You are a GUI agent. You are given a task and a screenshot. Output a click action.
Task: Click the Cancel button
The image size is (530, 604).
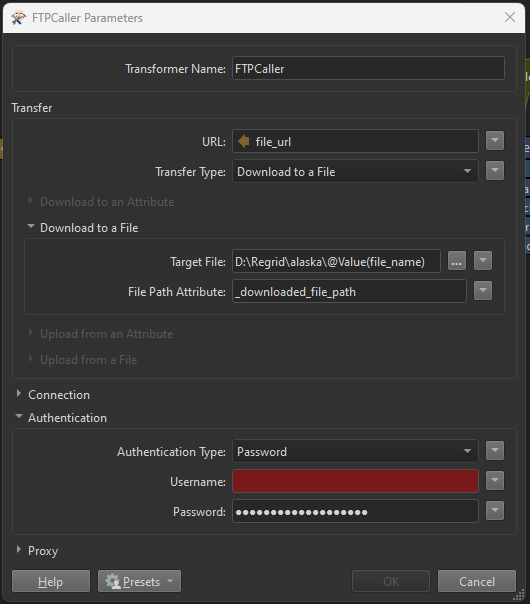tap(476, 581)
